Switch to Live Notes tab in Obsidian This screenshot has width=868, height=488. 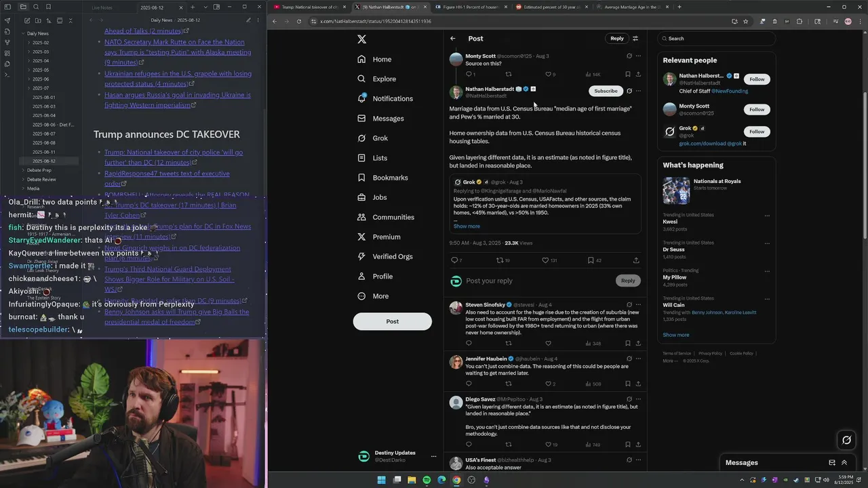[102, 7]
